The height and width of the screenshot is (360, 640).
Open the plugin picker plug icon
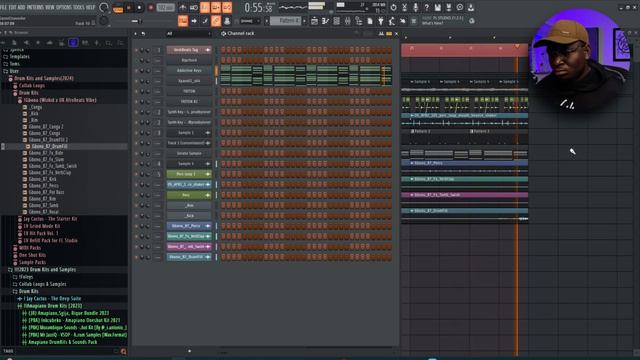point(380,21)
